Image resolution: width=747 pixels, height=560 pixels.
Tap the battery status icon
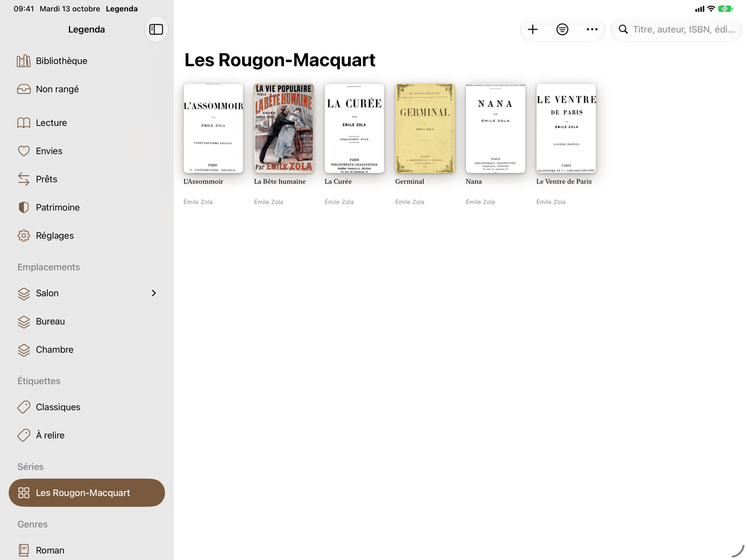pyautogui.click(x=725, y=9)
